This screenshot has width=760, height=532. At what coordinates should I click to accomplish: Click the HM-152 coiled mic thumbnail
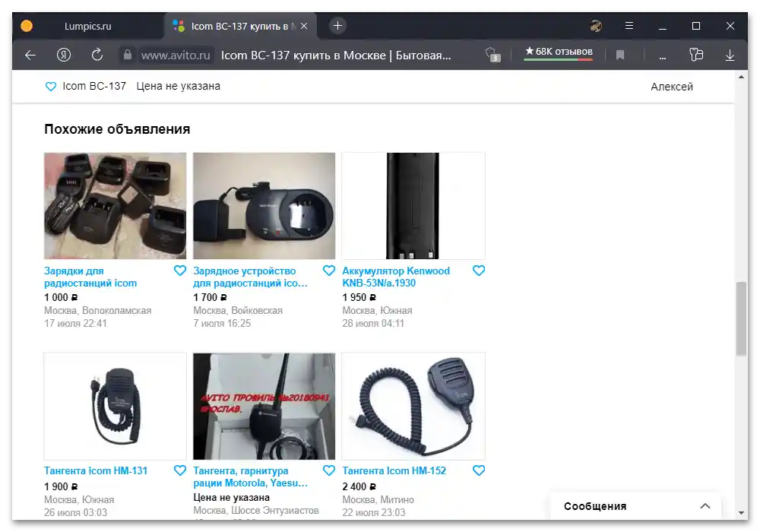413,406
